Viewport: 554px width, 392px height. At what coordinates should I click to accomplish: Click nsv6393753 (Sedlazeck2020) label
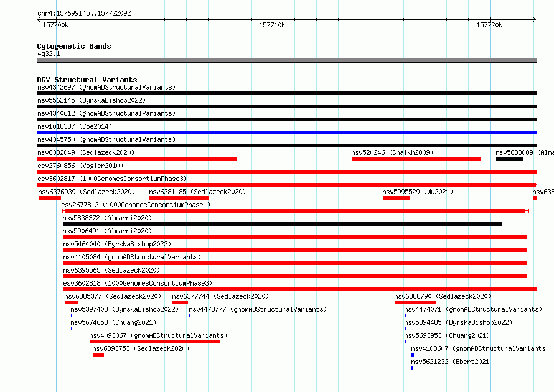coord(141,348)
